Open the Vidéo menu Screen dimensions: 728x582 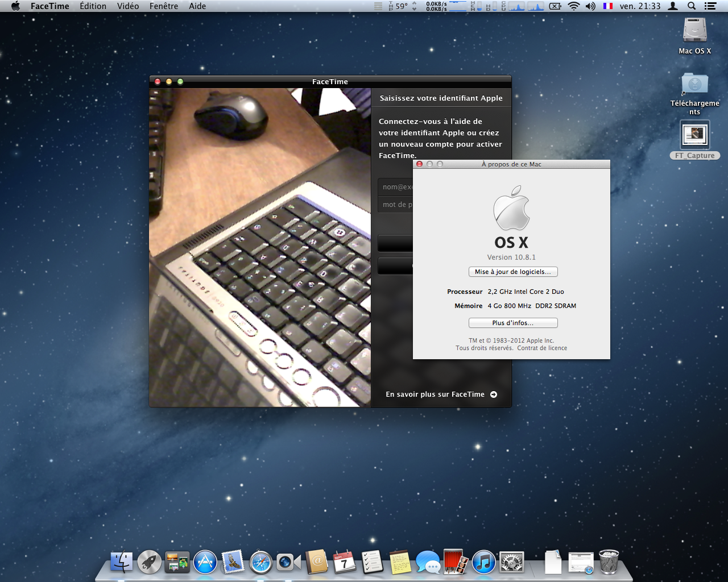coord(128,6)
